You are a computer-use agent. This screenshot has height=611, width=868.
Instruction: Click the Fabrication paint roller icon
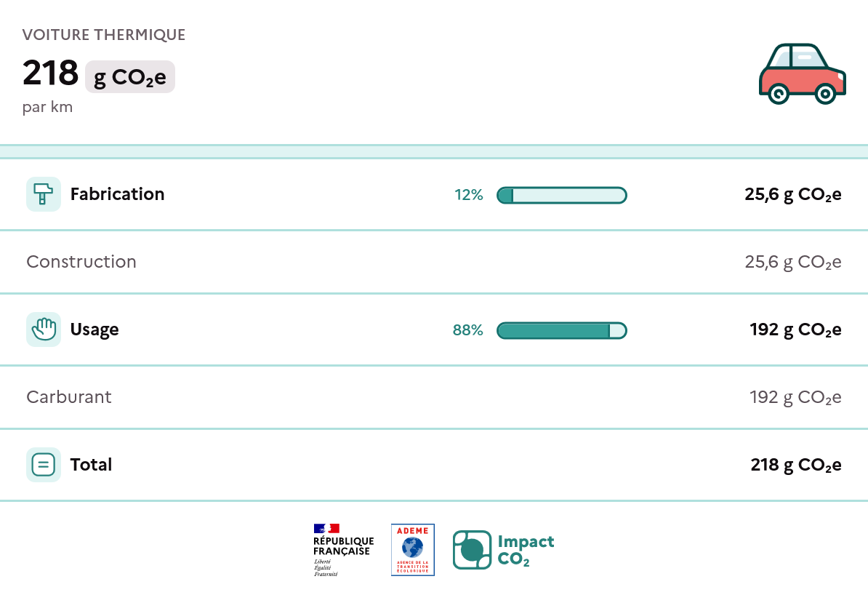tap(44, 194)
